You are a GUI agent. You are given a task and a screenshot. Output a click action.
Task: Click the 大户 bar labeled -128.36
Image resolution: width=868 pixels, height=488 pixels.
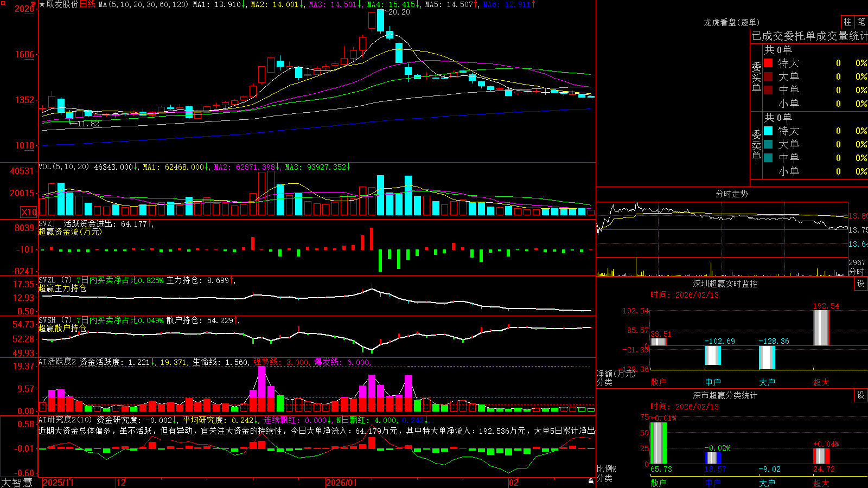coord(767,357)
